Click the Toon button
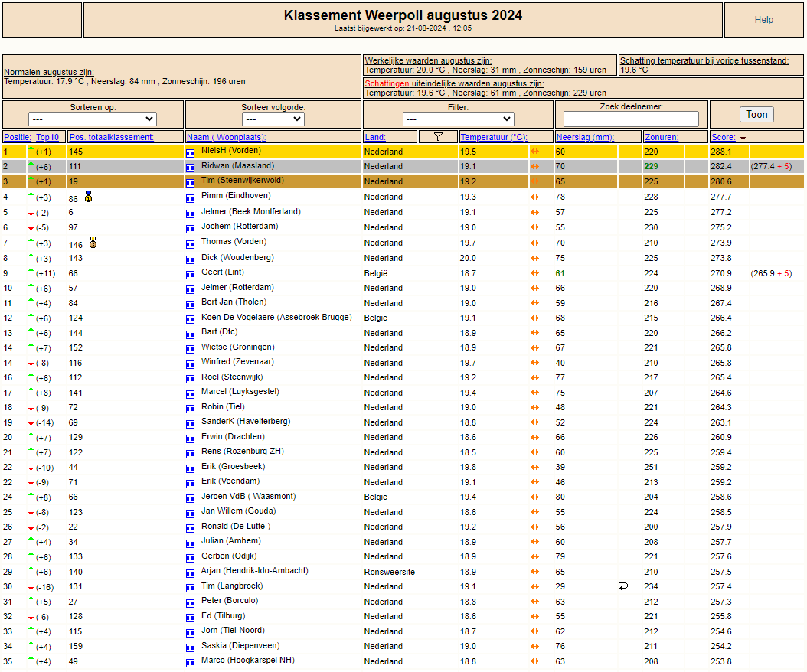807x672 pixels. 756,114
